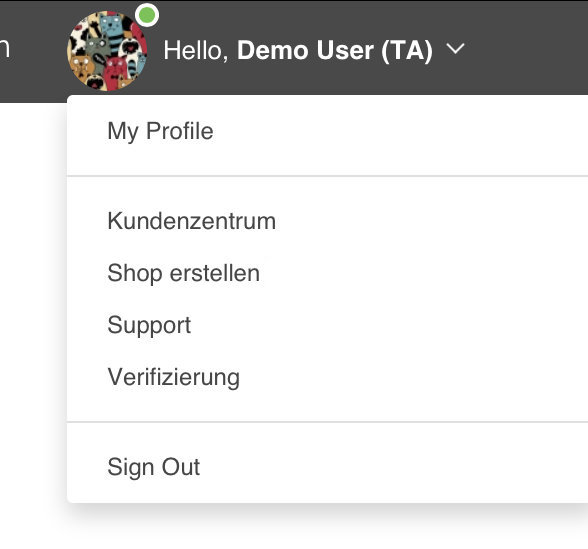Click the Hello, greeting text

click(x=196, y=50)
